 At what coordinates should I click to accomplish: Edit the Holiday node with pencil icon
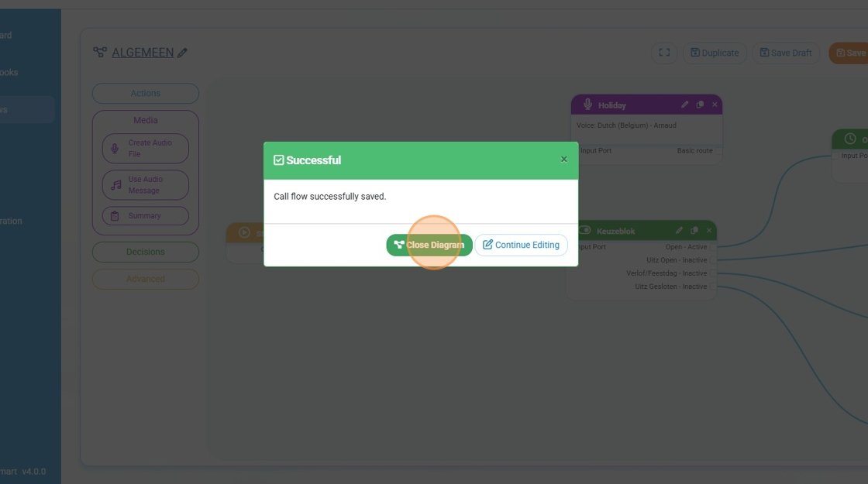pyautogui.click(x=684, y=105)
